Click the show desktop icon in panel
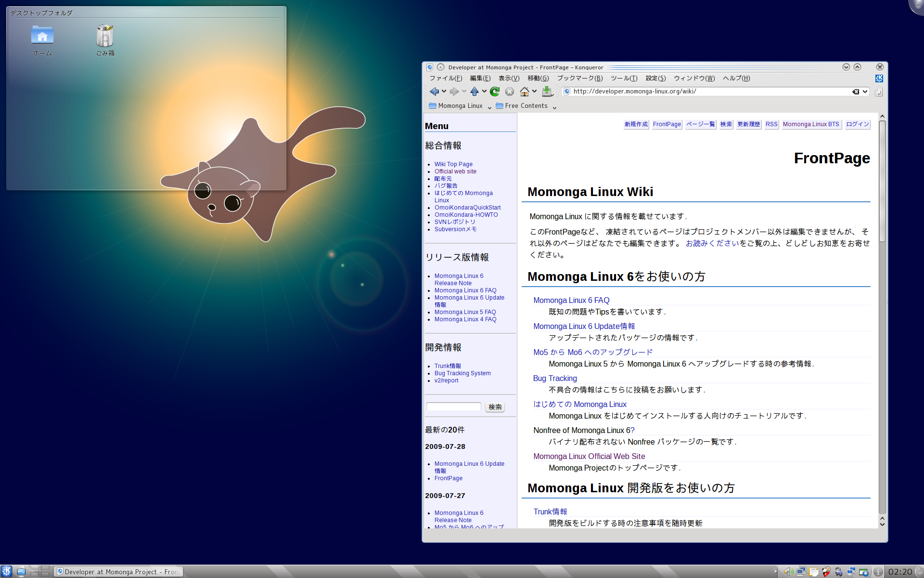The image size is (924, 578). tap(21, 572)
